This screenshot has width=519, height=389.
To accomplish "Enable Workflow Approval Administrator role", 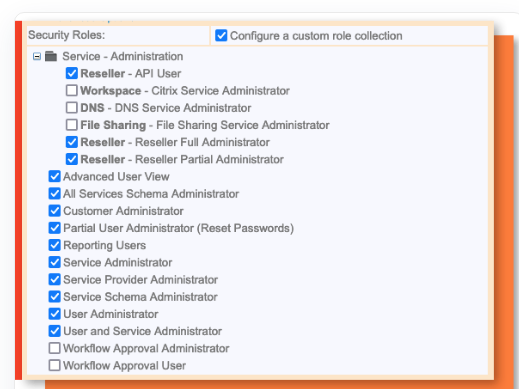I will pyautogui.click(x=54, y=348).
